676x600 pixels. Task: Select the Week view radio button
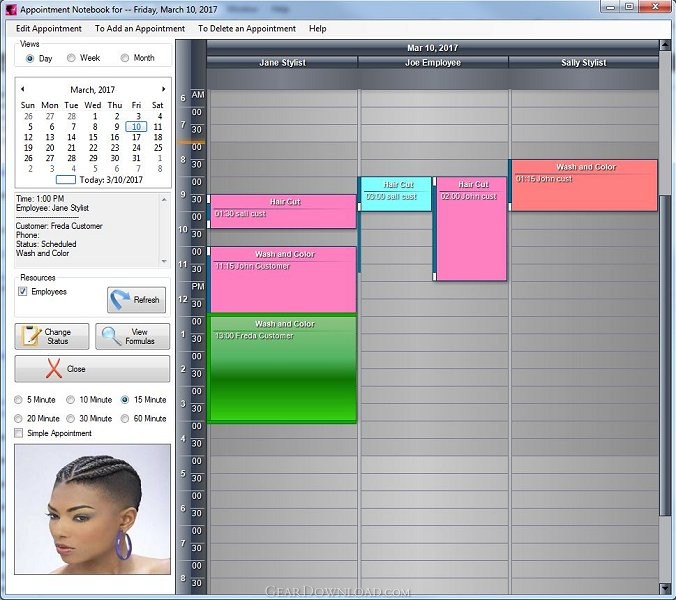point(71,58)
